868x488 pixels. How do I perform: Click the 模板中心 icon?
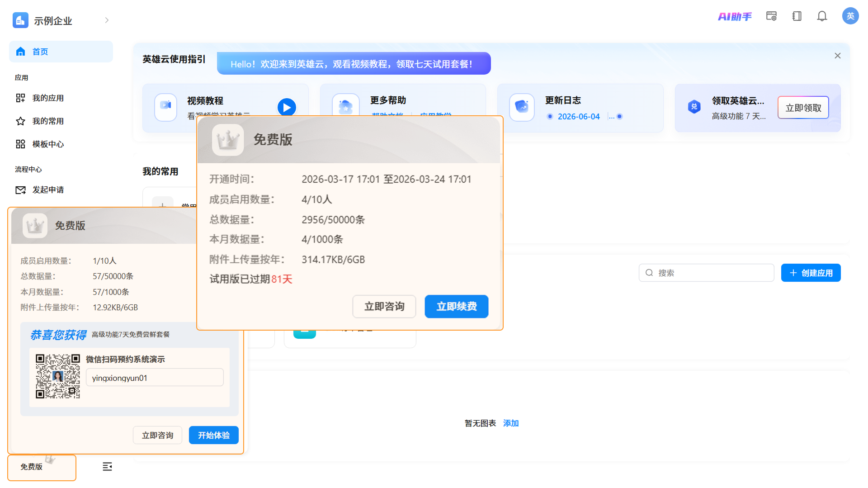click(x=20, y=144)
